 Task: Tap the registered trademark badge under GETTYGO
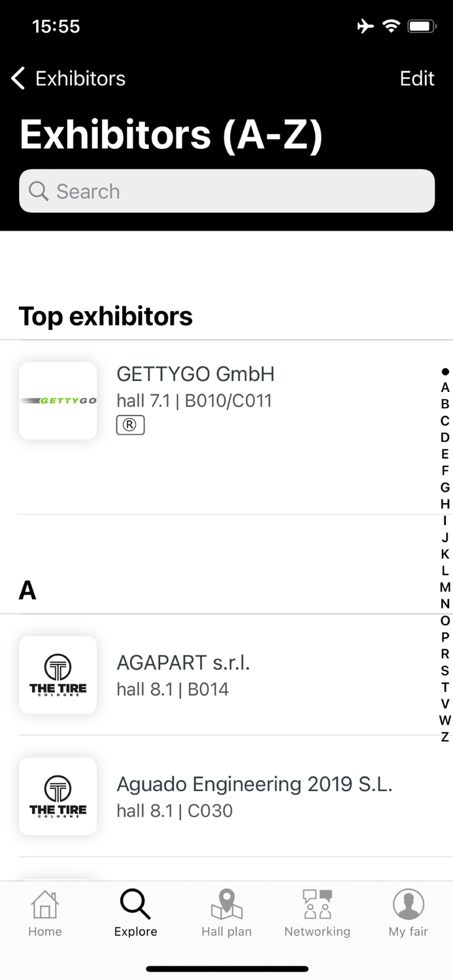130,425
